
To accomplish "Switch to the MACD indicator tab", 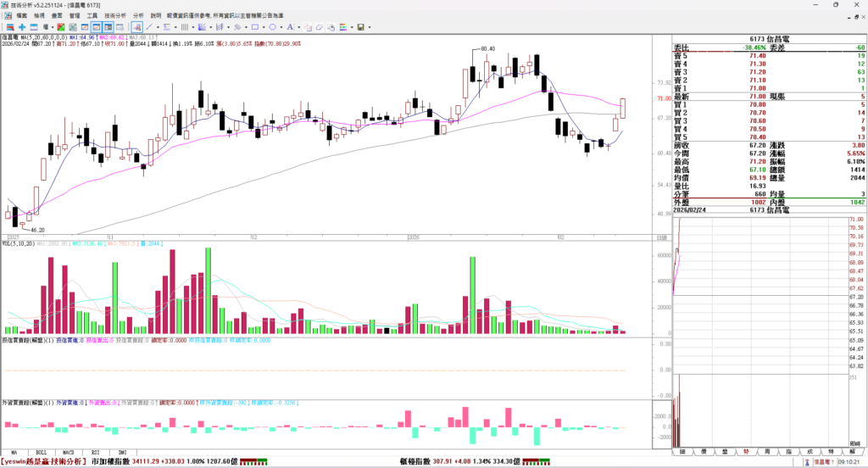I will coord(68,452).
